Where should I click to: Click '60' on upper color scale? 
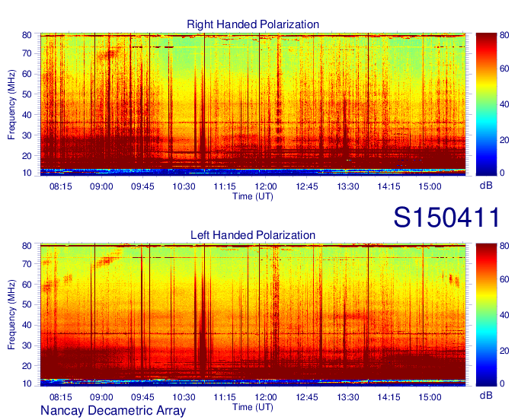coord(504,69)
